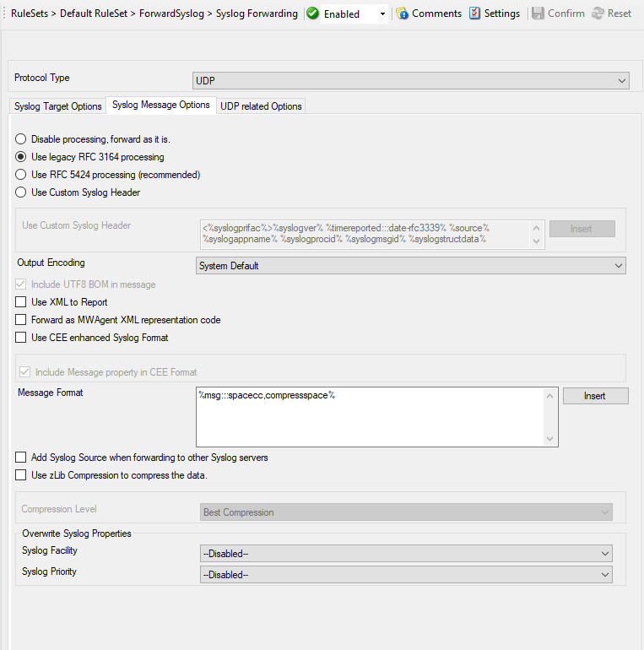The width and height of the screenshot is (644, 650).
Task: Open Settings from the toolbar
Action: pos(475,14)
